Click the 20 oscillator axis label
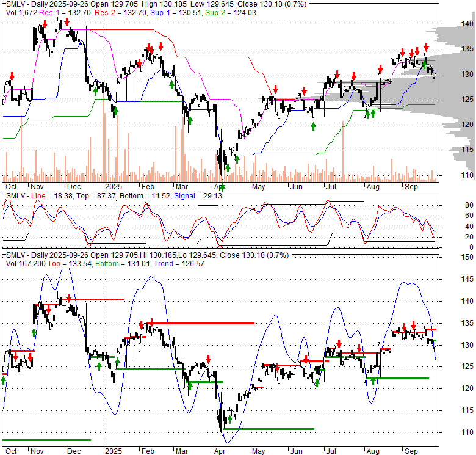This screenshot has width=476, height=455. [x=469, y=236]
